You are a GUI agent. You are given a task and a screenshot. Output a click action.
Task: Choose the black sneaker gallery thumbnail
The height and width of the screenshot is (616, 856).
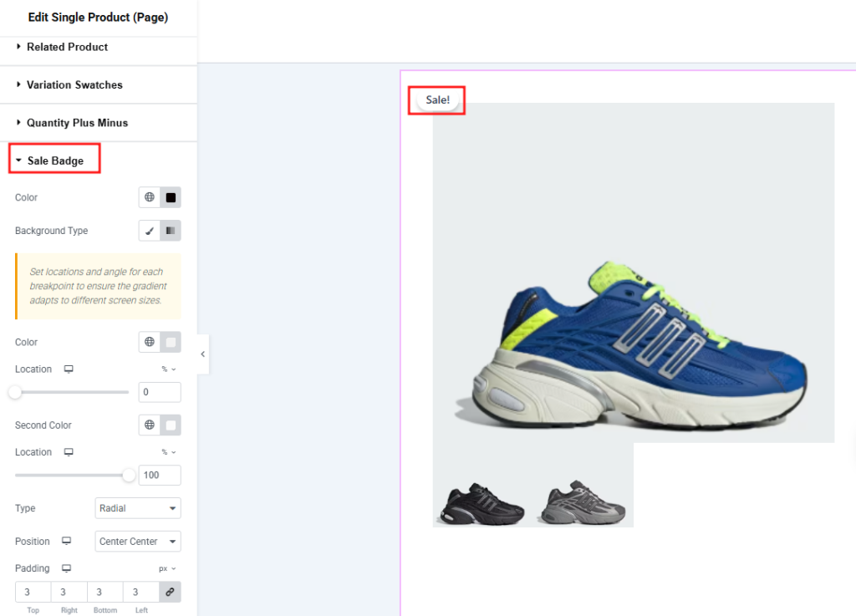(482, 503)
